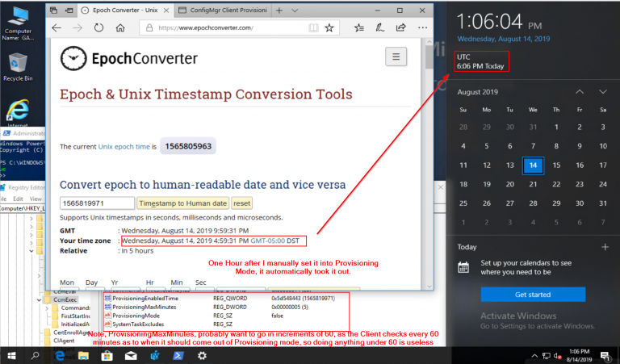
Task: Add page to favorites with star icon
Action: [329, 27]
